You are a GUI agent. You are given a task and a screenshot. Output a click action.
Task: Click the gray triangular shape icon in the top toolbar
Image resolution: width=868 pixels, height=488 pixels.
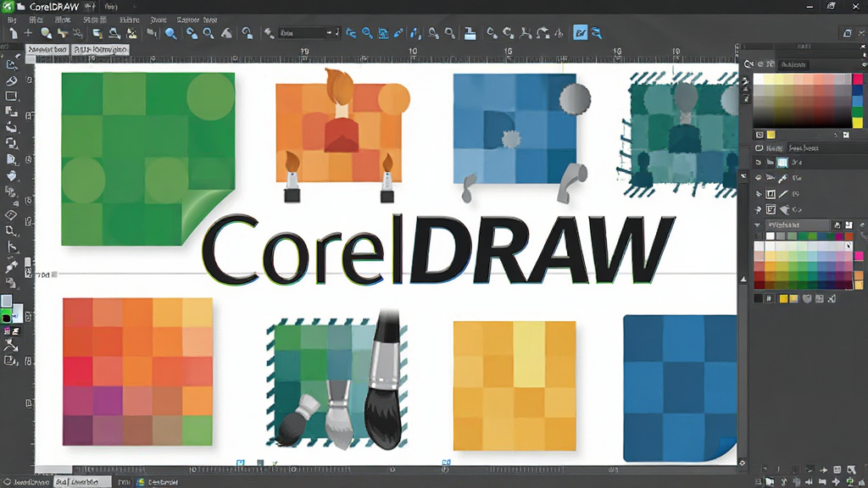[226, 33]
